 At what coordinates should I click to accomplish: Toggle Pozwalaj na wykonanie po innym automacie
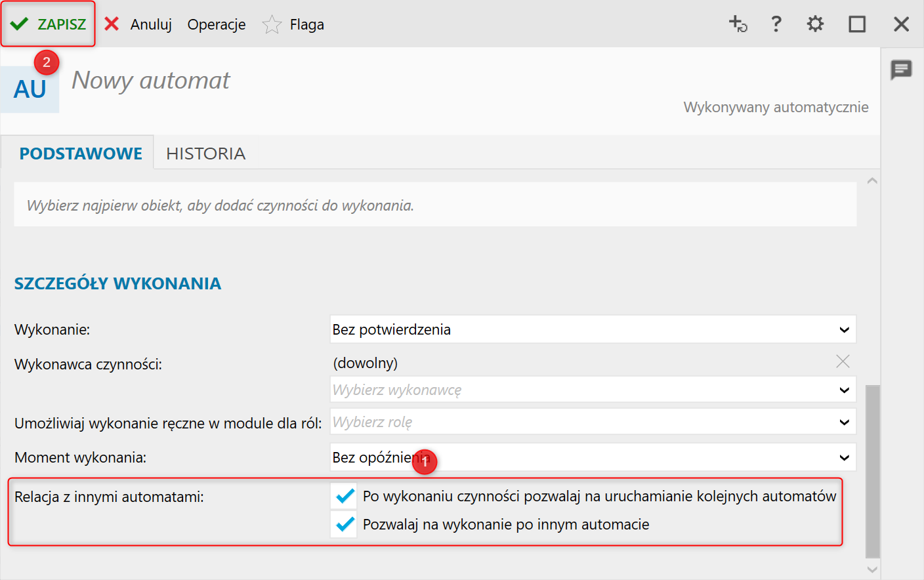tap(344, 524)
